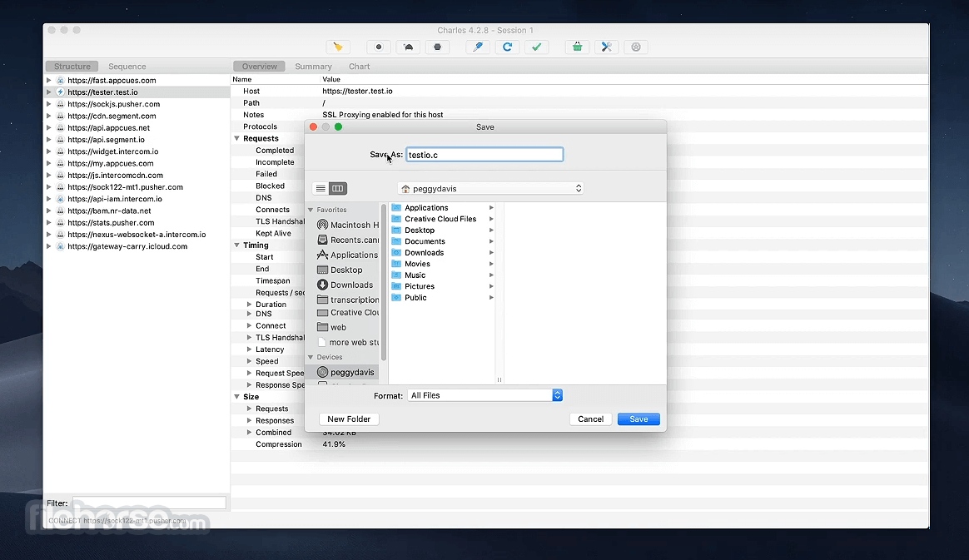This screenshot has height=560, width=969.
Task: Expand the Duration row
Action: point(249,305)
